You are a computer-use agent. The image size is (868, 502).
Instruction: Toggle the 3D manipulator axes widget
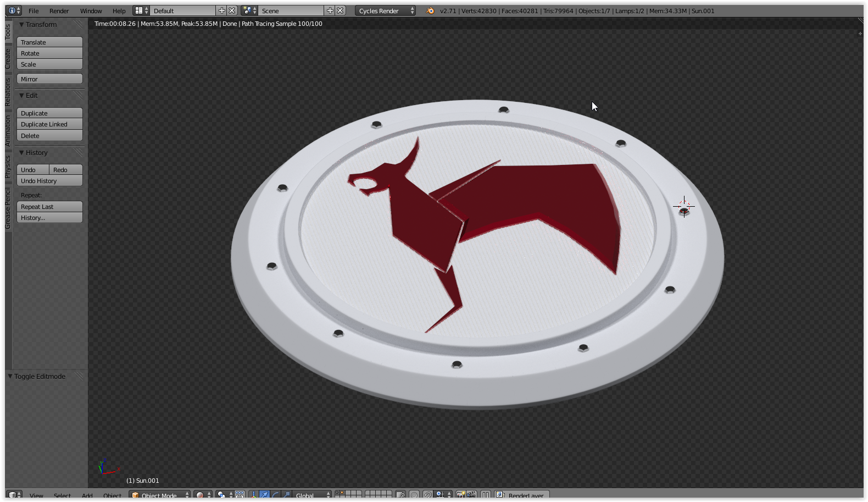point(253,495)
